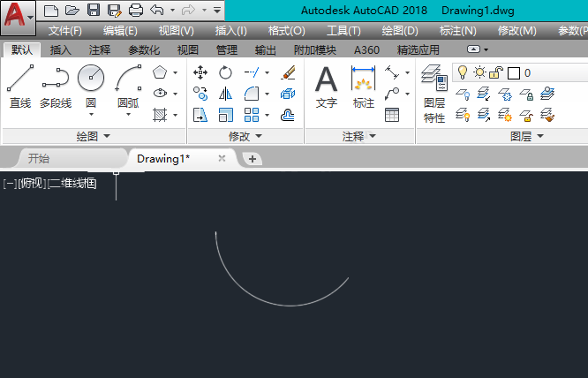Image resolution: width=588 pixels, height=378 pixels.
Task: Select the hatch tool icon
Action: tap(160, 115)
